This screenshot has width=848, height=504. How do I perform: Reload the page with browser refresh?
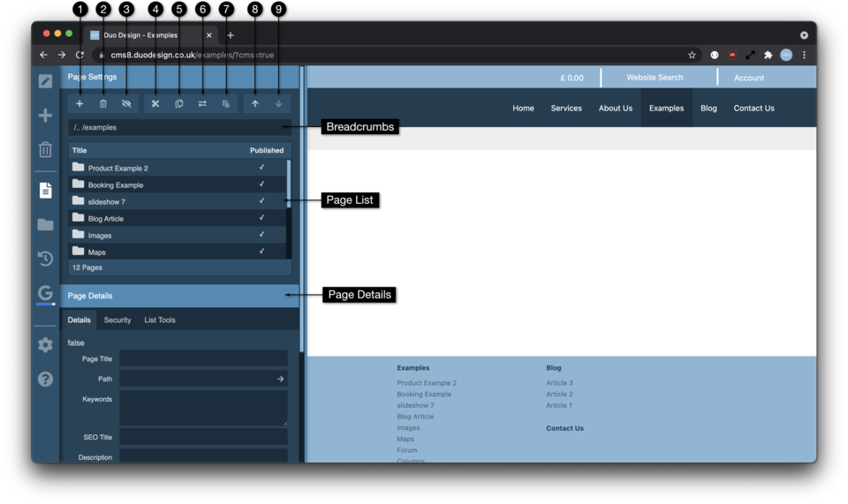80,55
